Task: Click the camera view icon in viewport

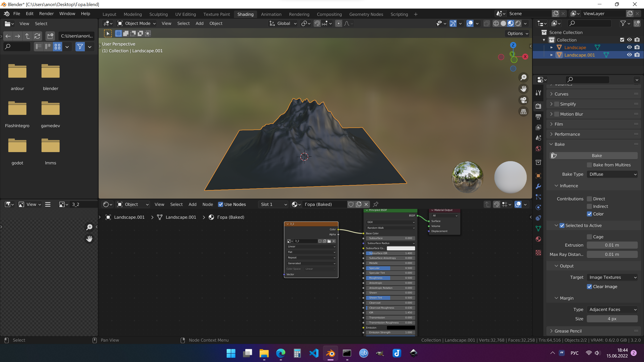Action: point(524,100)
